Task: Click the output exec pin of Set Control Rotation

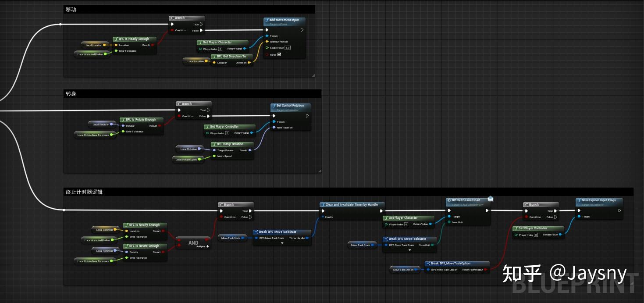Action: (307, 116)
